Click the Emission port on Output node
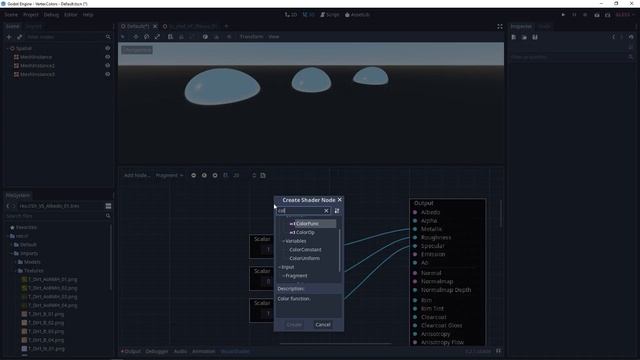 coord(415,254)
